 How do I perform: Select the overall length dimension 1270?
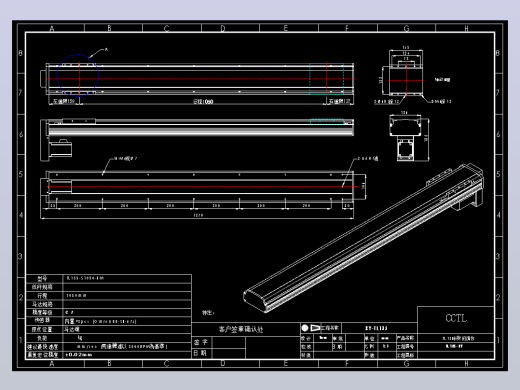198,215
